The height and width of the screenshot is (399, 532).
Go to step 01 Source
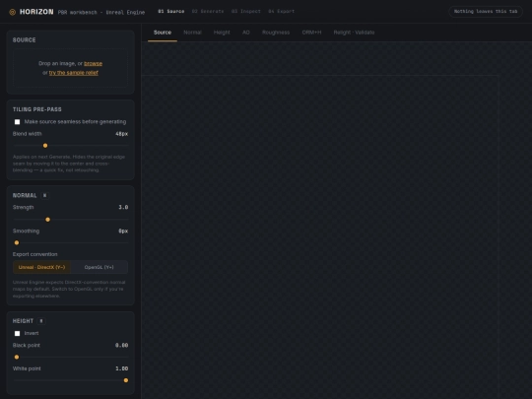171,12
